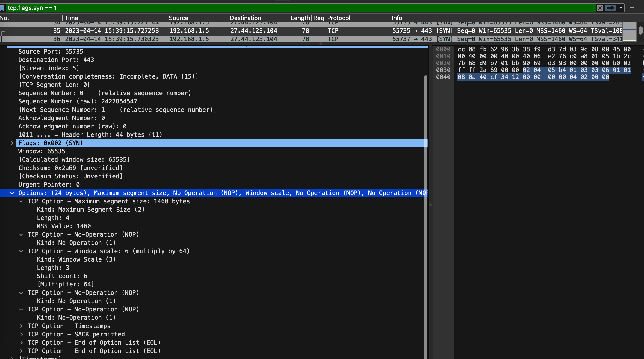The width and height of the screenshot is (644, 359).
Task: Select Kind: Window Scale (3) field
Action: 76,259
